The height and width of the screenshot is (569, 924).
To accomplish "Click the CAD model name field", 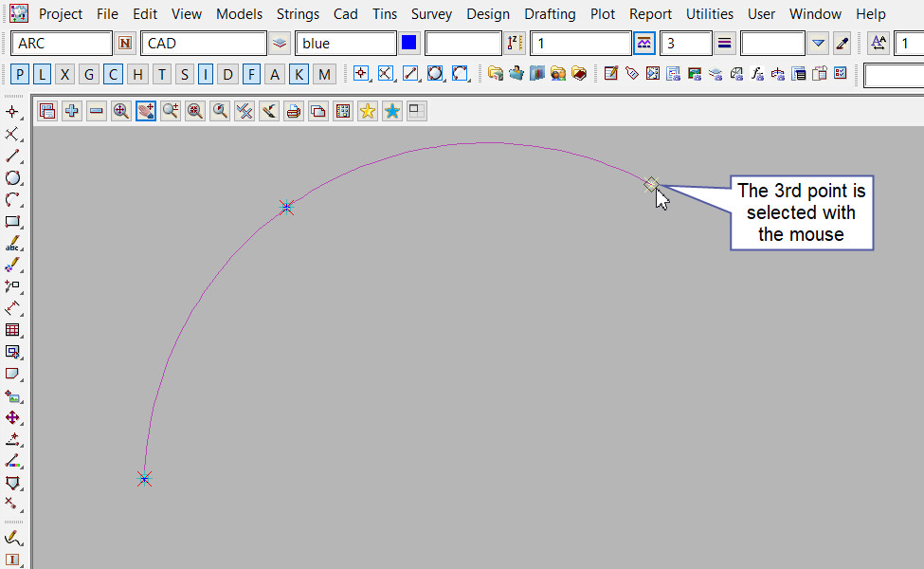I will [203, 44].
